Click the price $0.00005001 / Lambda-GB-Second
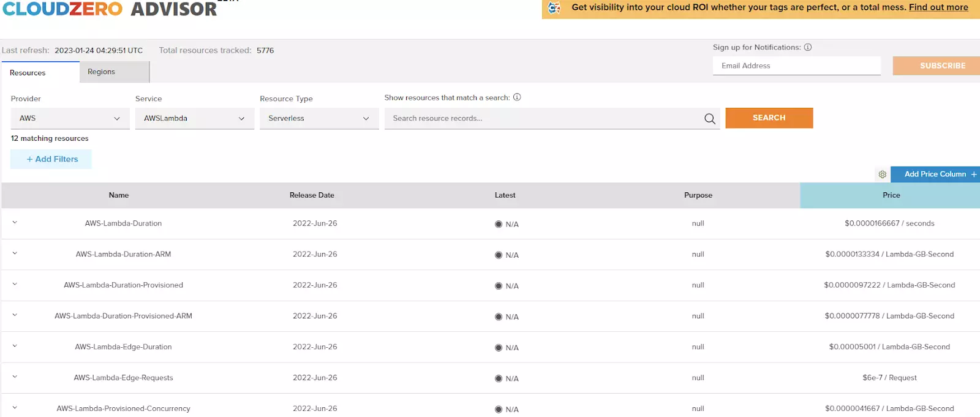980x417 pixels. (889, 347)
